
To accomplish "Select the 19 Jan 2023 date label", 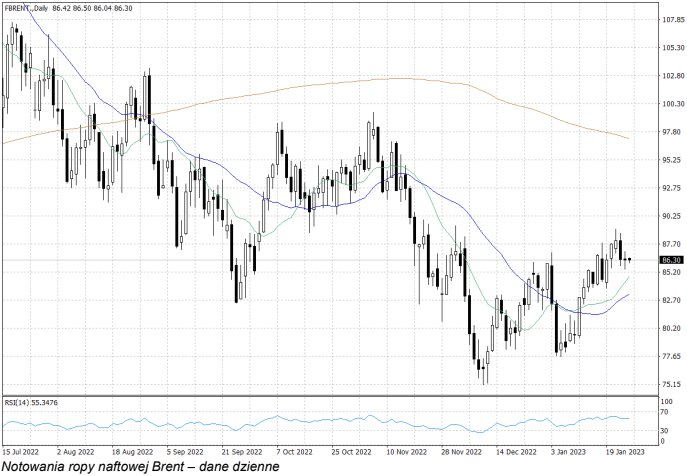I will [x=622, y=451].
